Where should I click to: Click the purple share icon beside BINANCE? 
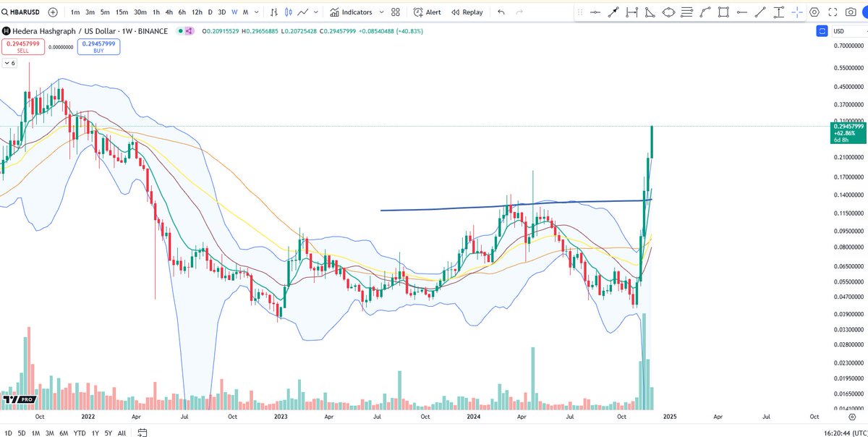click(x=188, y=31)
